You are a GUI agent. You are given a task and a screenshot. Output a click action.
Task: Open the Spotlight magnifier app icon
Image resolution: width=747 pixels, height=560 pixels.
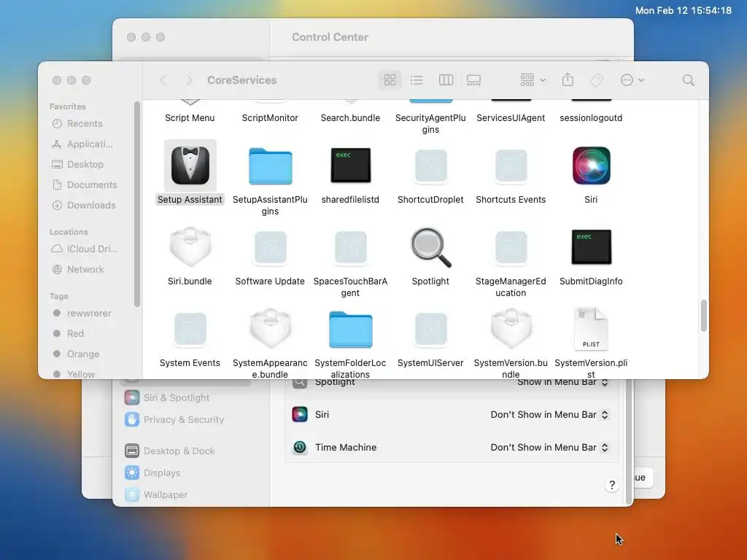click(430, 248)
